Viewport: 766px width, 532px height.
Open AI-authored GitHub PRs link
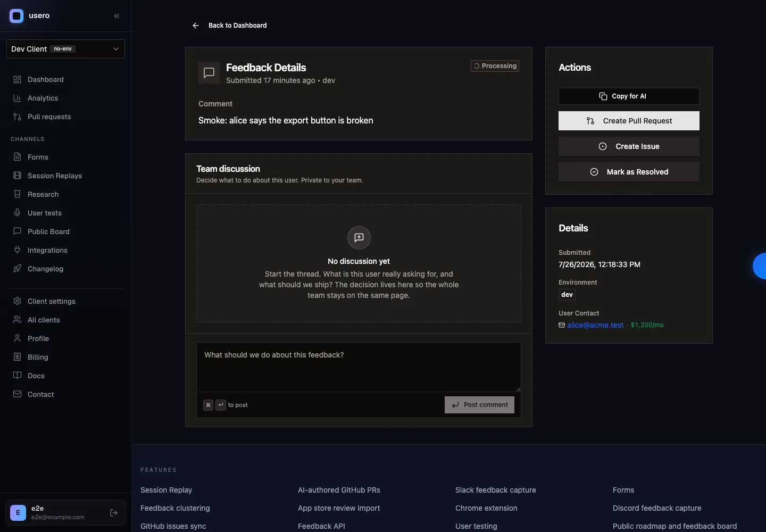(339, 490)
